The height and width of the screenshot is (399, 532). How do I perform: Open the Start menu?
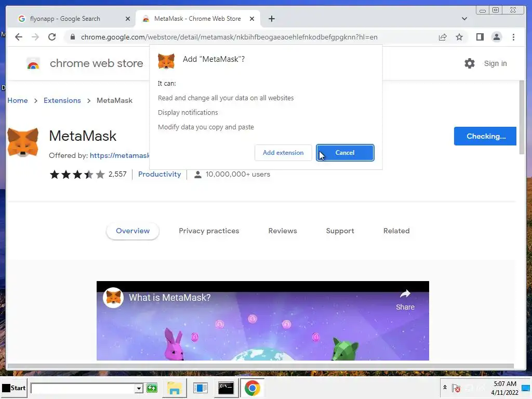coord(14,388)
